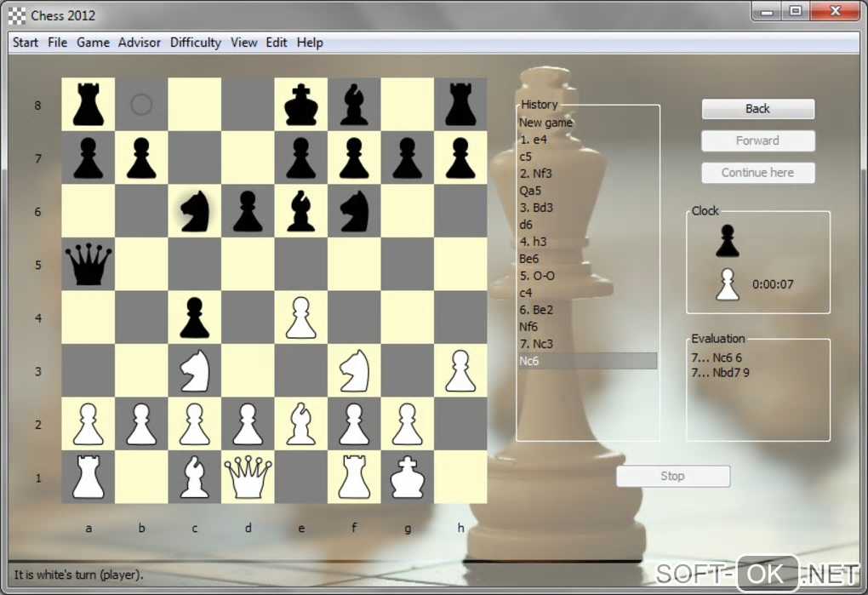This screenshot has height=595, width=868.
Task: Select move 'Be6' in History
Action: pos(587,259)
